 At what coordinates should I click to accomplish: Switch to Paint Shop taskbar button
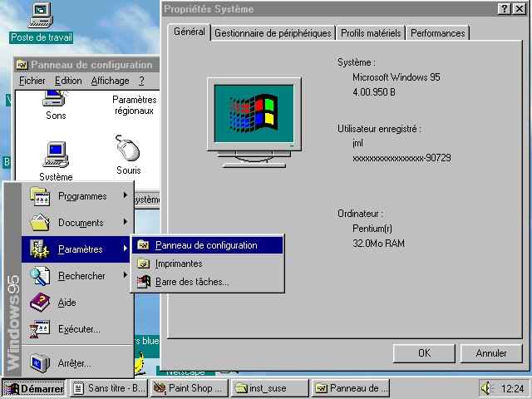click(189, 388)
